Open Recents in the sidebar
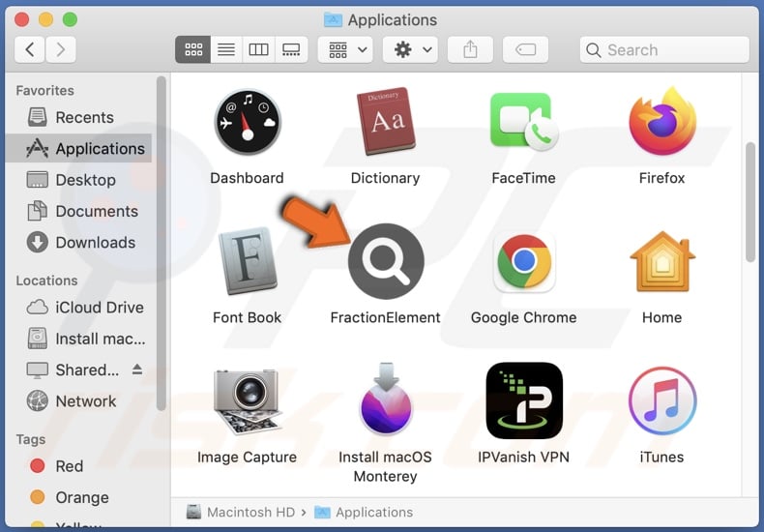 (x=80, y=117)
